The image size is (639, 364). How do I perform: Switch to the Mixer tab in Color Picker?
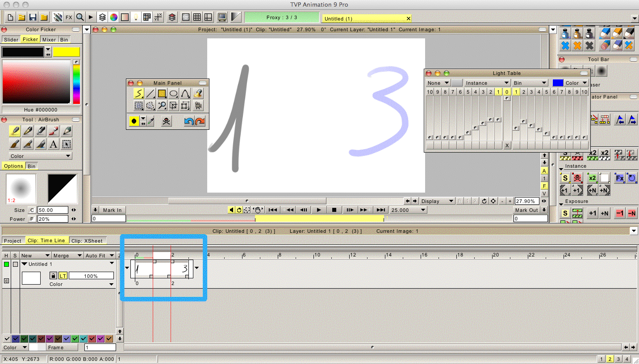click(x=49, y=39)
